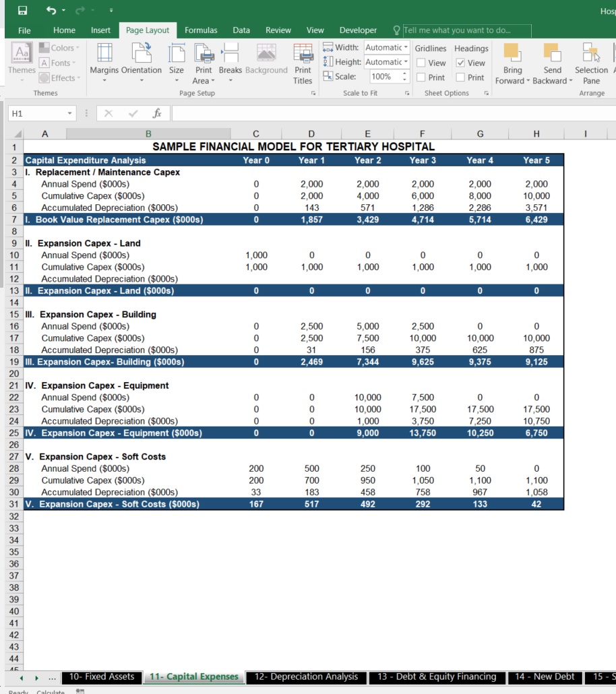Open sheet 14 - New Debt
The image size is (616, 694).
545,676
